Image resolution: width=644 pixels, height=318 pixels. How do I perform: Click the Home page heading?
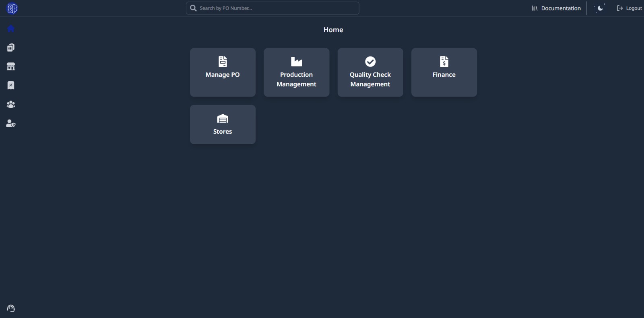[333, 30]
